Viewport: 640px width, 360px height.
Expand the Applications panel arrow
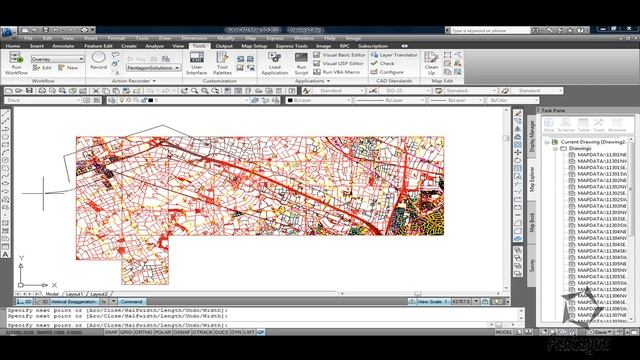[x=329, y=81]
